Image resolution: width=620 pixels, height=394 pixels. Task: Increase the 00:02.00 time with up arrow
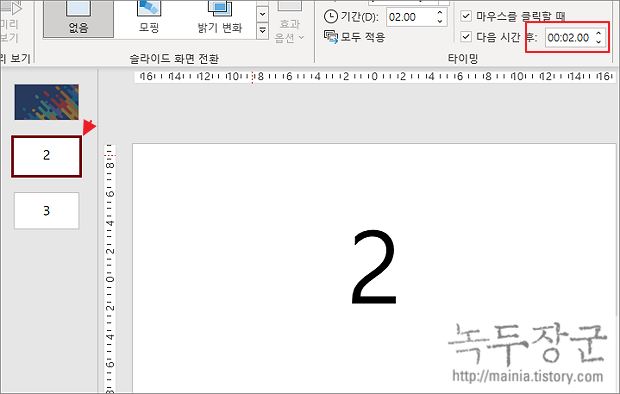click(x=599, y=33)
